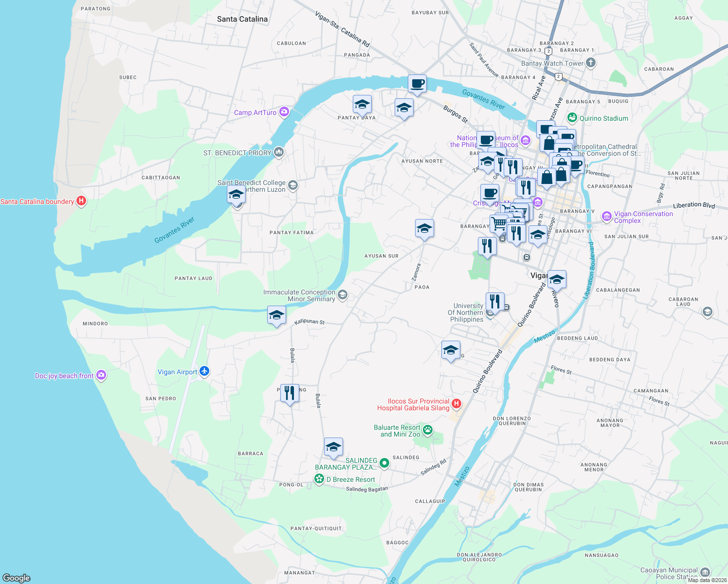
Task: Open the Doc joy beach front pin
Action: [x=101, y=375]
